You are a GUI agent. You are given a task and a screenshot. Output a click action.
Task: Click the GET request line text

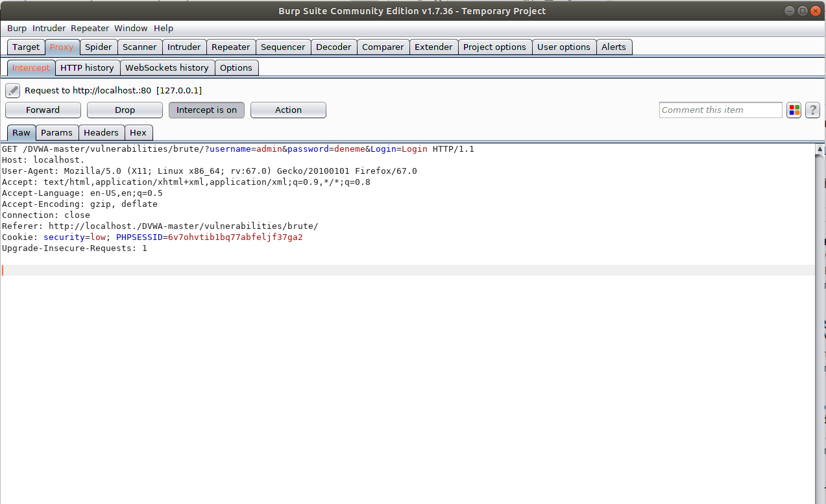(x=238, y=149)
